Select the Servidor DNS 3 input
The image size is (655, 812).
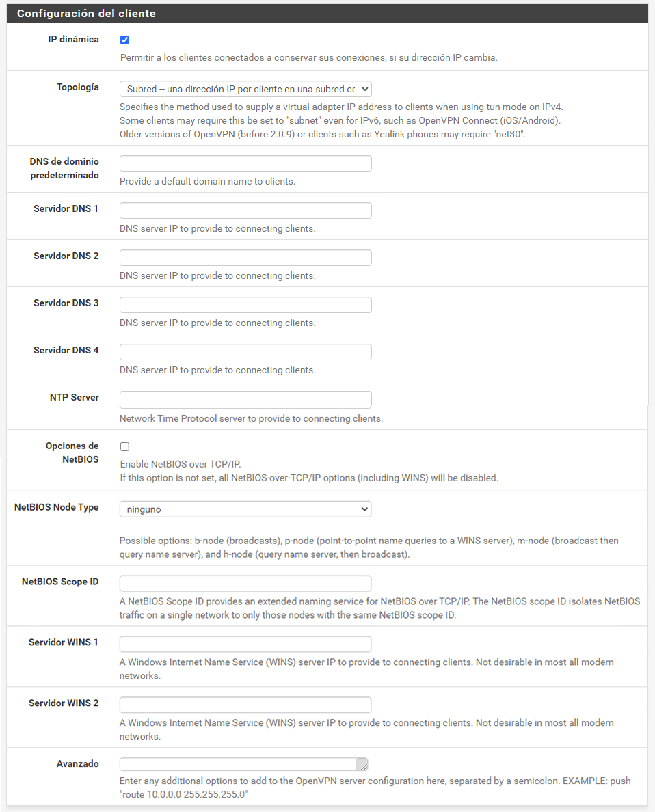pos(245,305)
